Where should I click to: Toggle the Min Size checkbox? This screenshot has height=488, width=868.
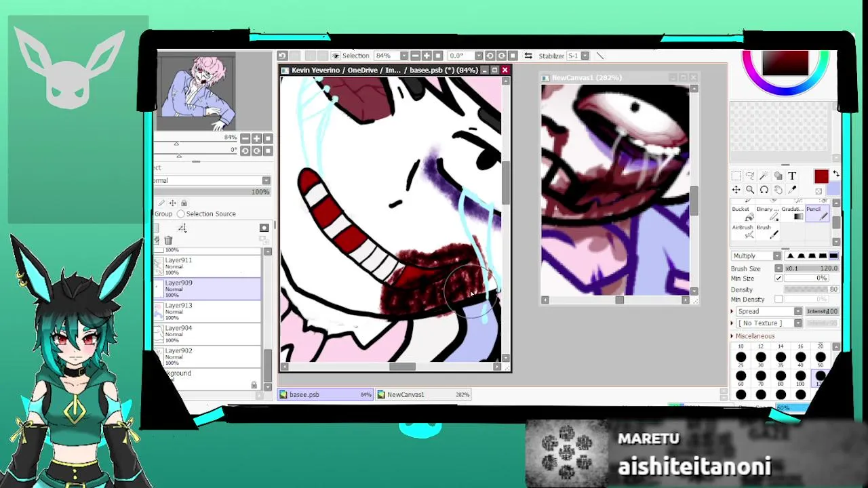click(778, 279)
